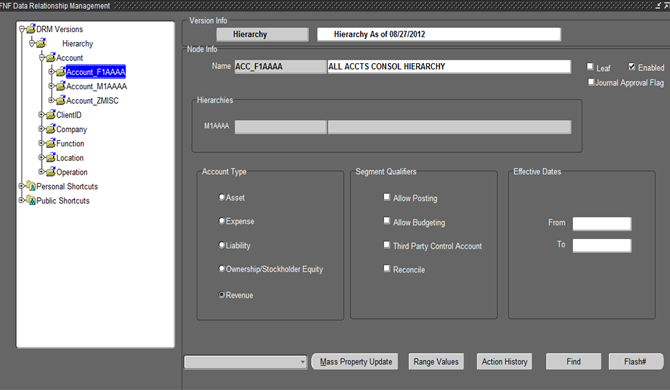
Task: Open Action History
Action: (504, 361)
